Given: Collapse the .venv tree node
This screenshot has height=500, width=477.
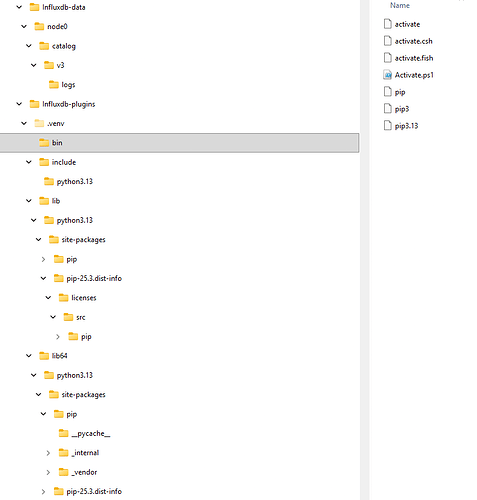Looking at the screenshot, I should point(24,123).
